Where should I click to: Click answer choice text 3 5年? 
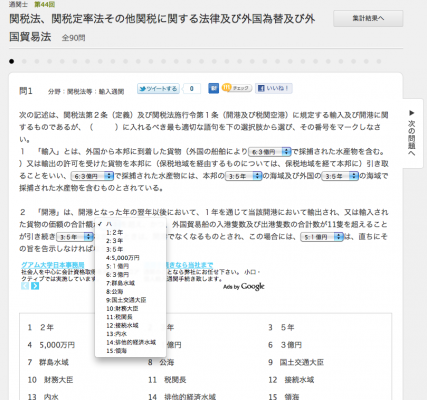(281, 328)
